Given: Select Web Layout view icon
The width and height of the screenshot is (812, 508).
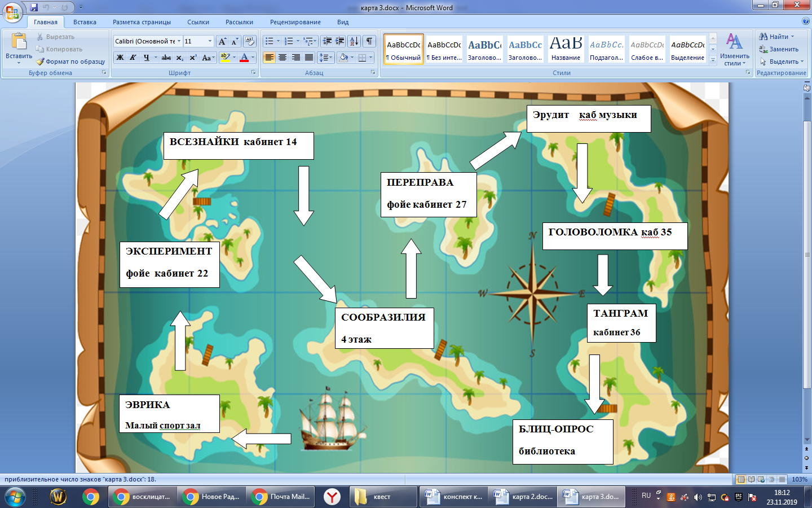Looking at the screenshot, I should click(761, 479).
